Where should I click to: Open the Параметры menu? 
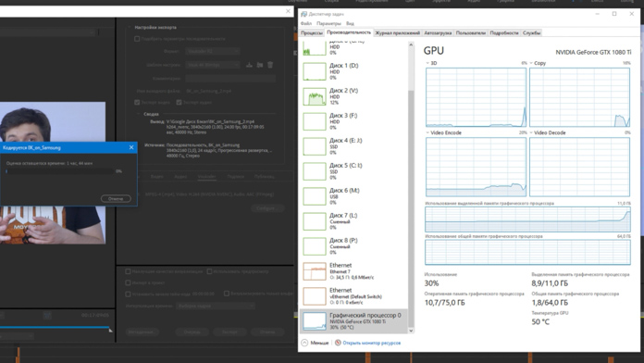pyautogui.click(x=328, y=23)
